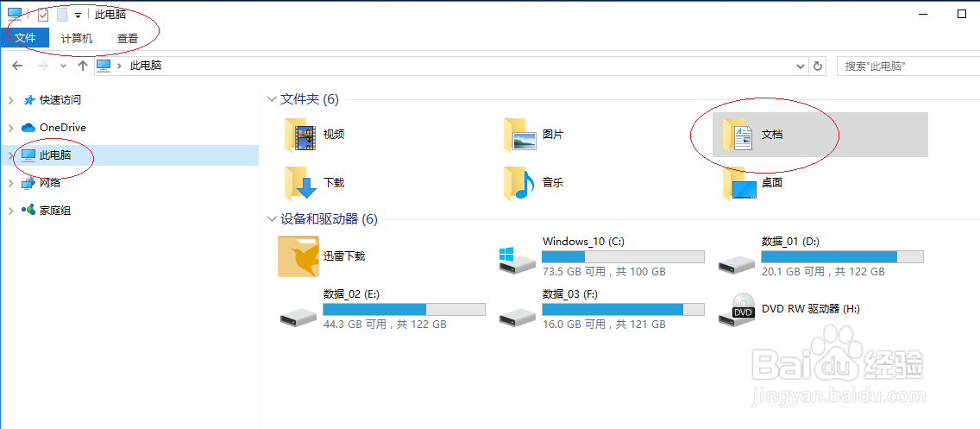Screen dimensions: 980x429
Task: Switch to the 查看 ribbon tab
Action: coord(128,38)
